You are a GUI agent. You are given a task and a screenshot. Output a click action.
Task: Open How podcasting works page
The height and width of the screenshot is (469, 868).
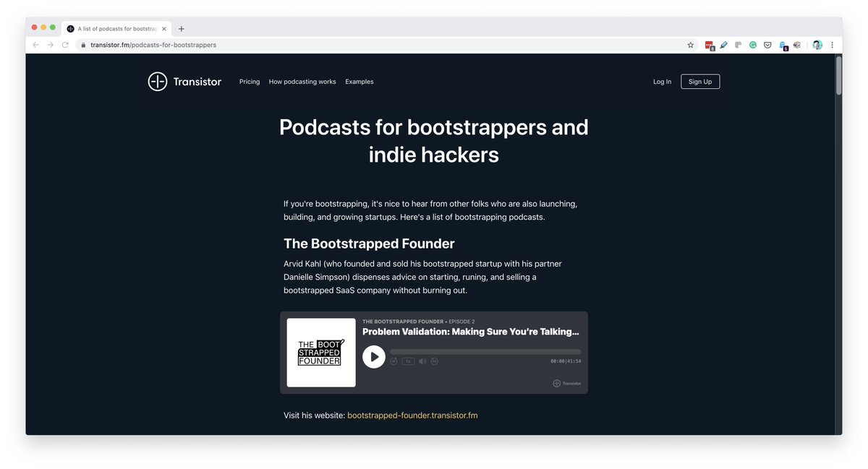point(302,82)
